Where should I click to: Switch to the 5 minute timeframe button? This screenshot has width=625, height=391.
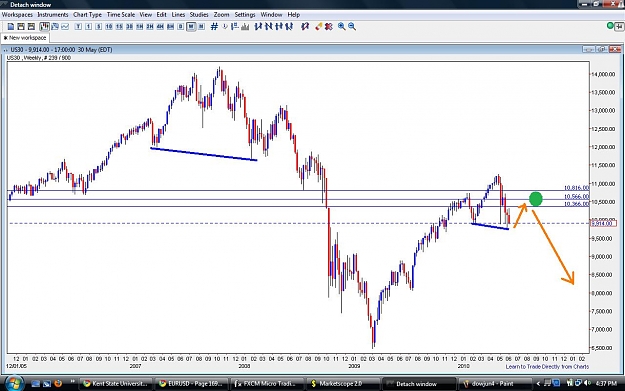[98, 27]
